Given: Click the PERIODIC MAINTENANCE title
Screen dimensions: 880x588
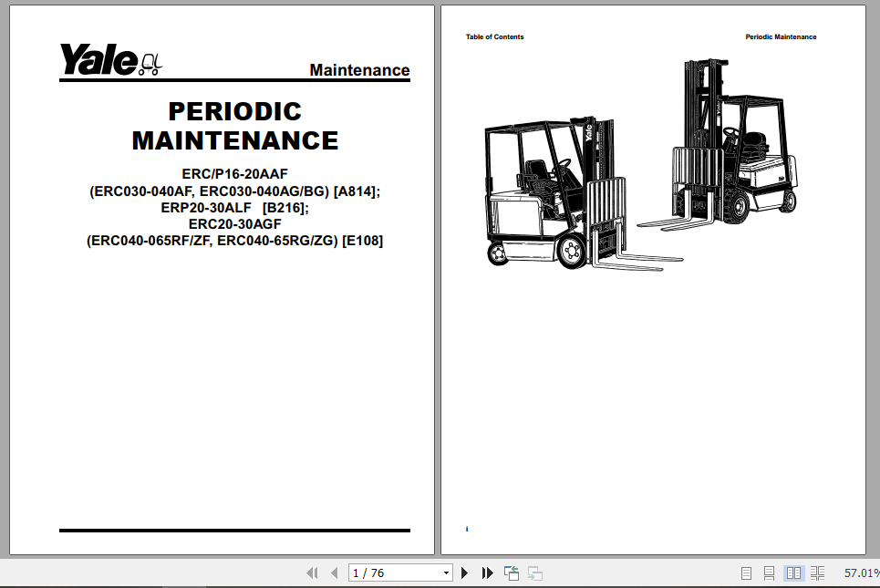Looking at the screenshot, I should pyautogui.click(x=235, y=126).
